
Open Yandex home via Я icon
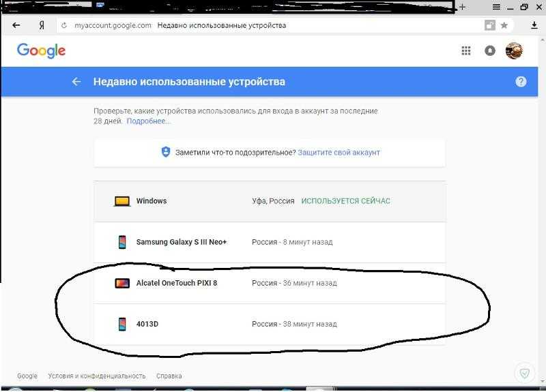click(x=42, y=25)
